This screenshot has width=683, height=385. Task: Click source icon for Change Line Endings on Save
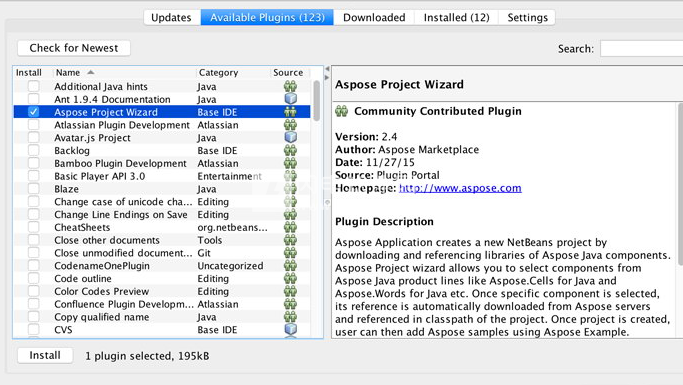tap(291, 214)
